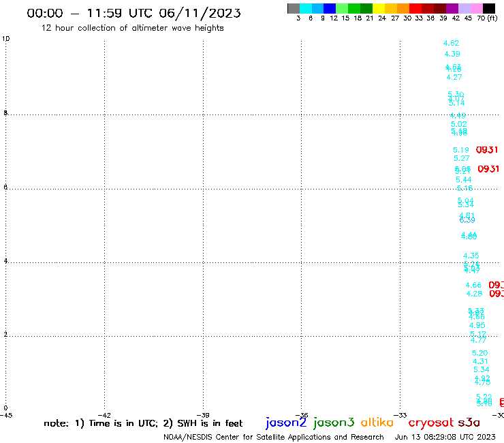Select the NOAA/NESDIS credit line

274,437
